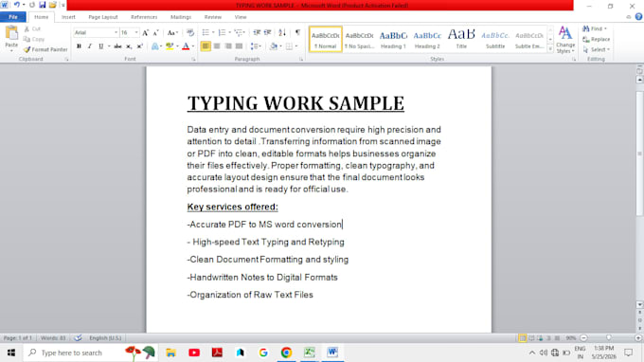Click the Save icon in quick access
This screenshot has width=644, height=362.
pyautogui.click(x=43, y=5)
